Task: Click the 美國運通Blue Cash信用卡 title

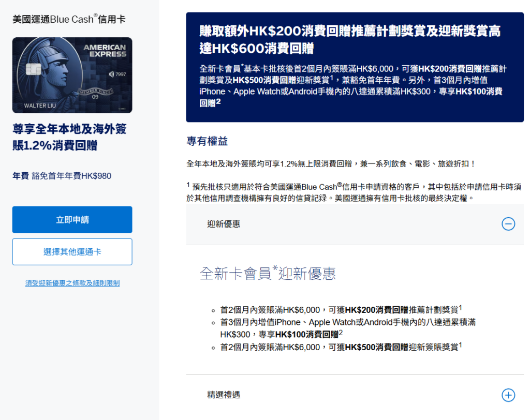Action: tap(69, 19)
